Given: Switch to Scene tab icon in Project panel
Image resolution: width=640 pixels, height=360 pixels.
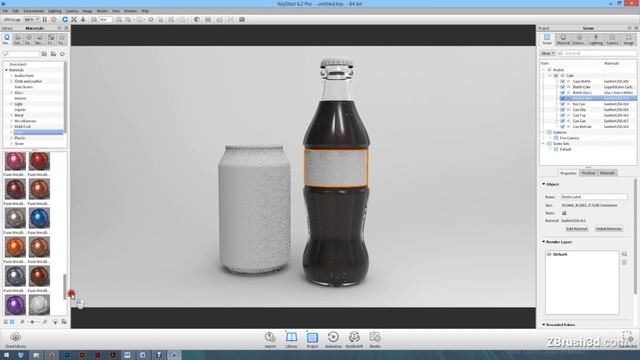Looking at the screenshot, I should [547, 39].
